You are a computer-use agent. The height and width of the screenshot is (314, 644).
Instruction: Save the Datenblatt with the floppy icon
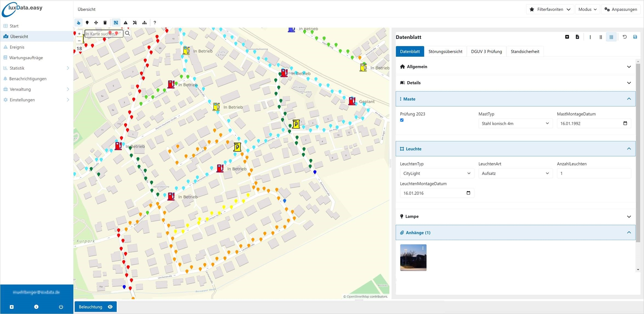(x=635, y=37)
